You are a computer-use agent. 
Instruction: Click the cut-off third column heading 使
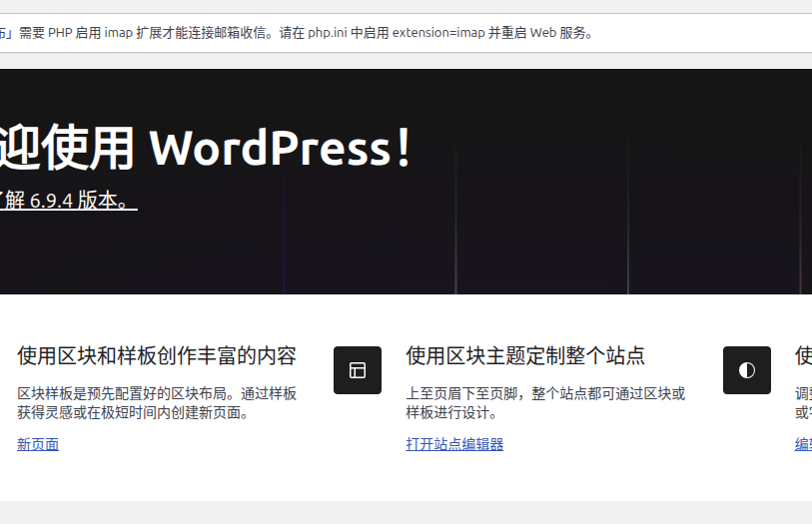(803, 355)
